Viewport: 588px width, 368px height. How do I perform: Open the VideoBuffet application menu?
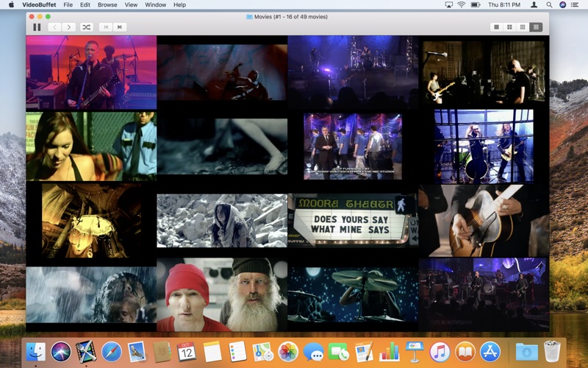(x=39, y=4)
